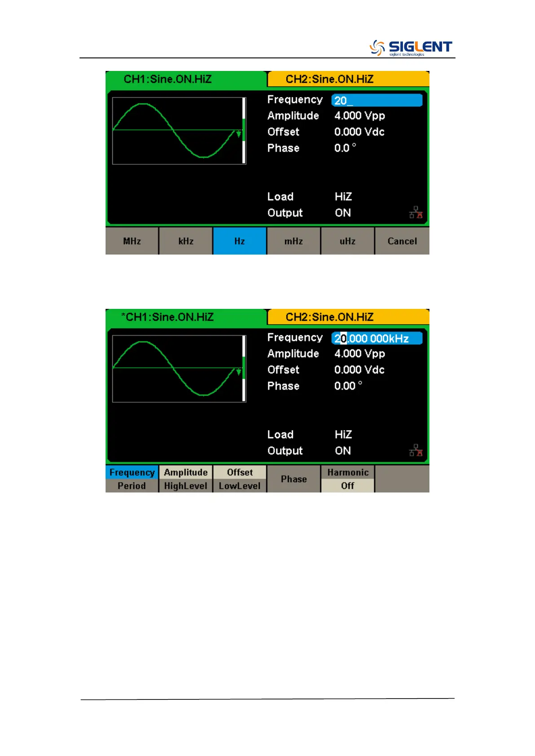Switch to the CH2:Sine.ON.HiZ tab in upper screen
This screenshot has height=756, width=535.
(349, 79)
